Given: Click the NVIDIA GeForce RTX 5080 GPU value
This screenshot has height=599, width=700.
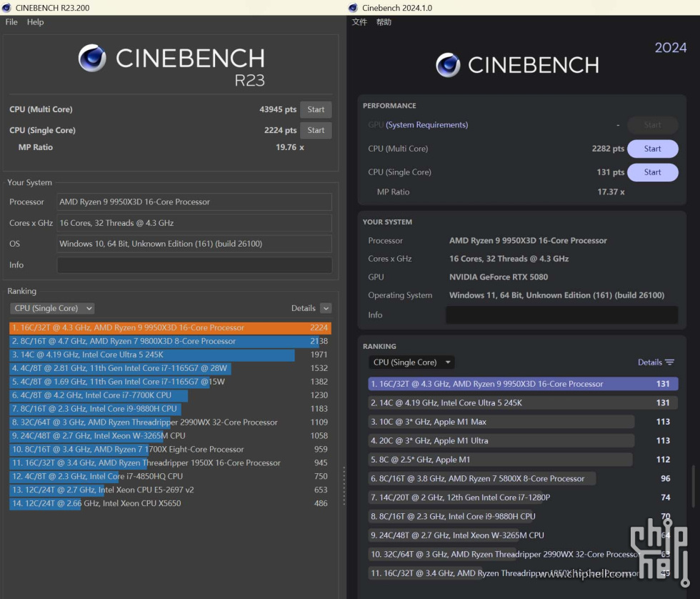Looking at the screenshot, I should [x=499, y=277].
